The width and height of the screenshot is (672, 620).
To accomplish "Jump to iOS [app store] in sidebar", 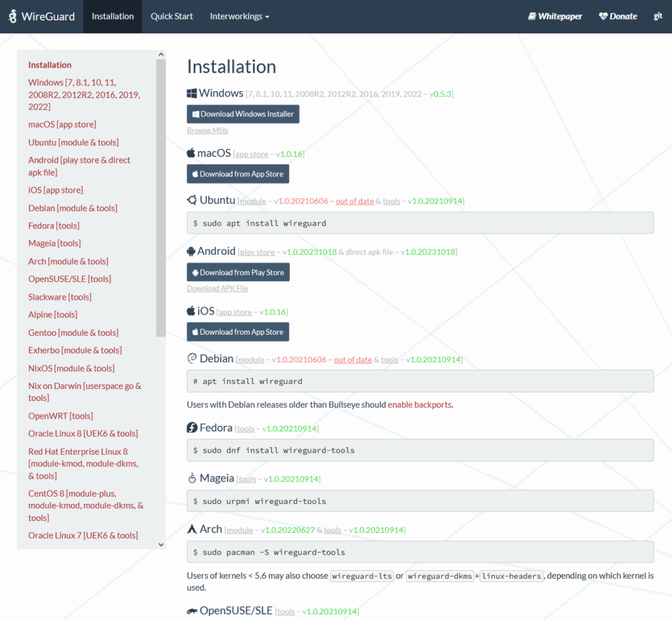I will pos(56,190).
